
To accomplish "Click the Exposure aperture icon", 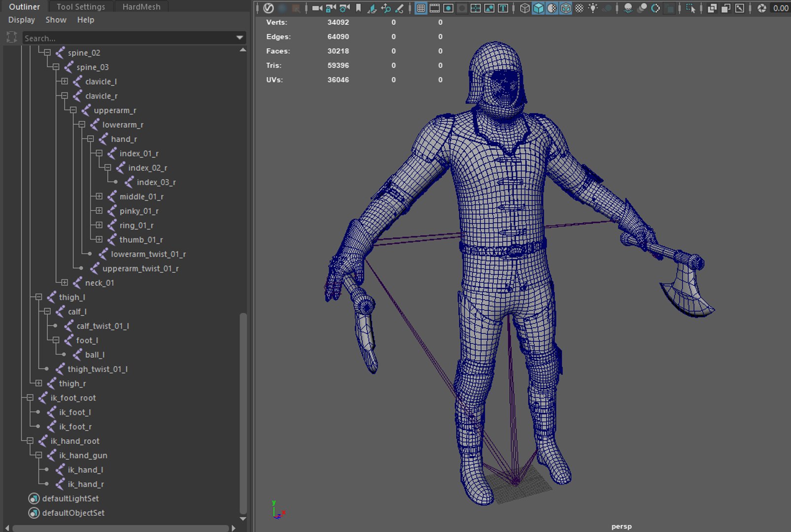I will [761, 8].
